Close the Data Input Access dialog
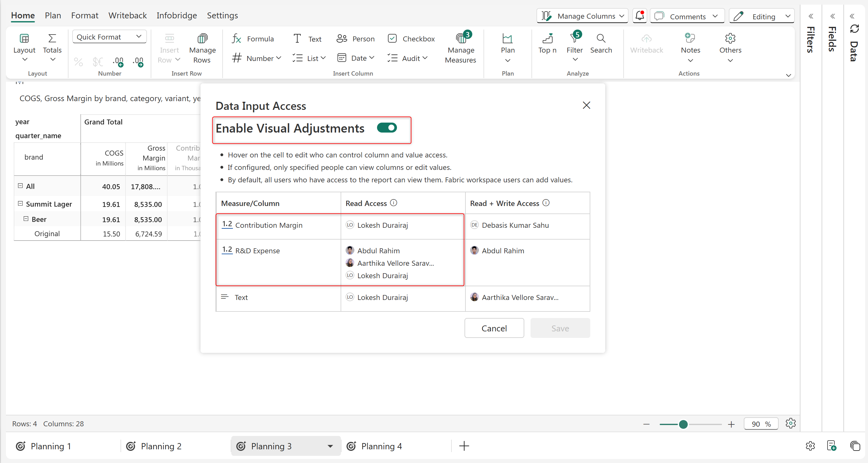The width and height of the screenshot is (868, 463). (586, 105)
